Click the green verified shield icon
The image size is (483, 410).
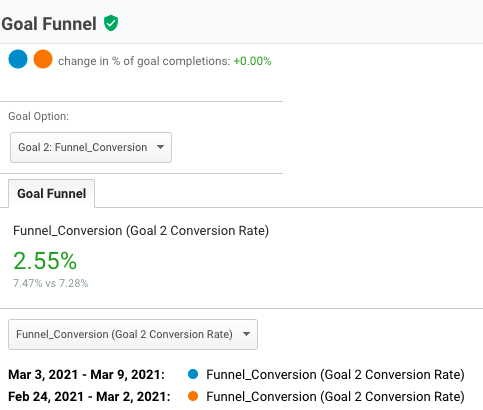(111, 23)
